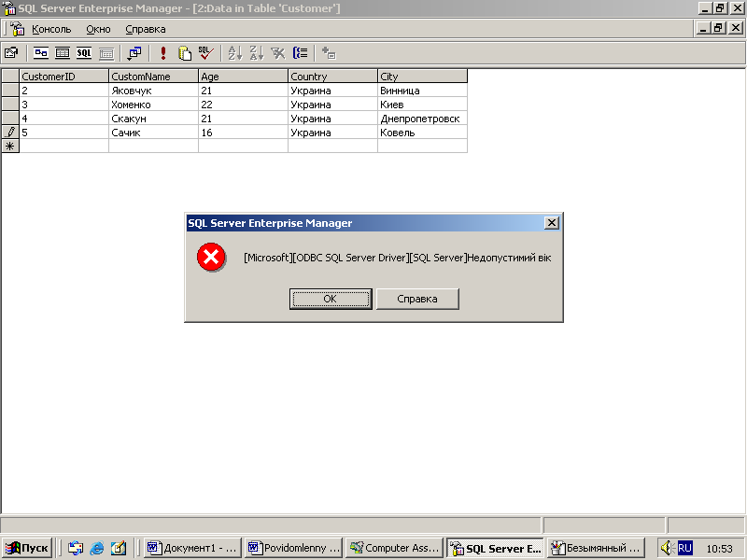Open the Change Query Type dropdown

click(134, 53)
